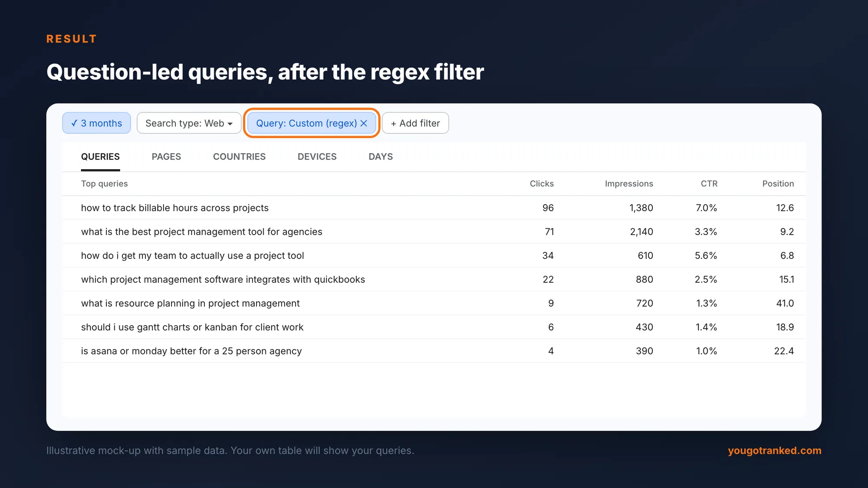Sort table by Position column header
Screen dimensions: 868x488
point(778,183)
